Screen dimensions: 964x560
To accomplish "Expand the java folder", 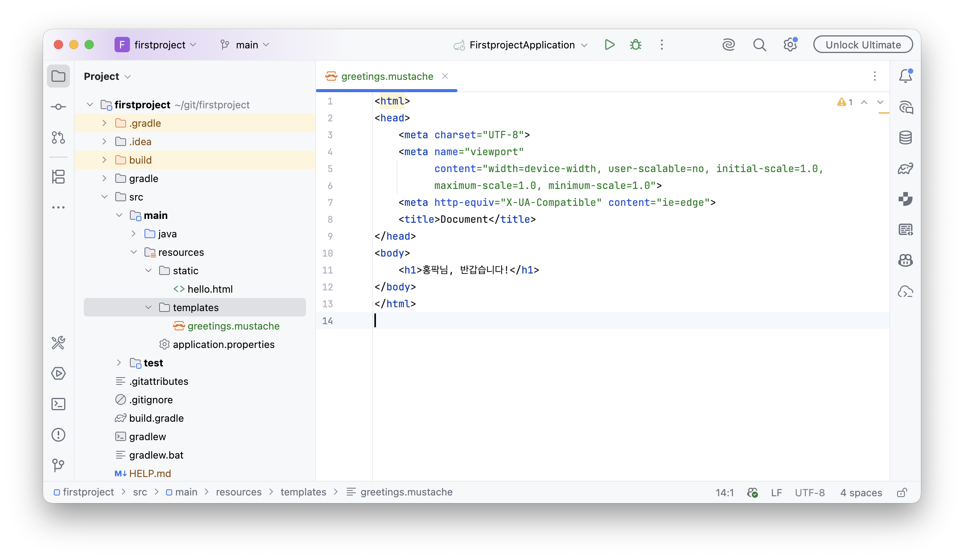I will 133,234.
